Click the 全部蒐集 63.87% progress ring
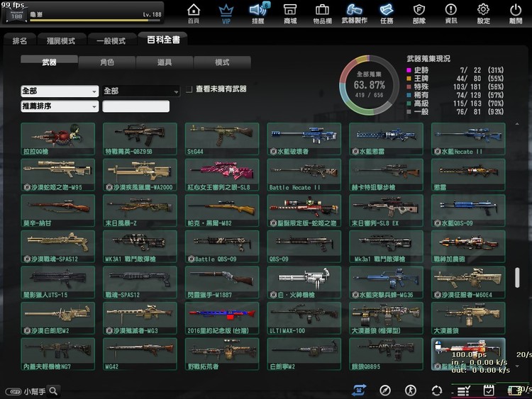 (369, 85)
